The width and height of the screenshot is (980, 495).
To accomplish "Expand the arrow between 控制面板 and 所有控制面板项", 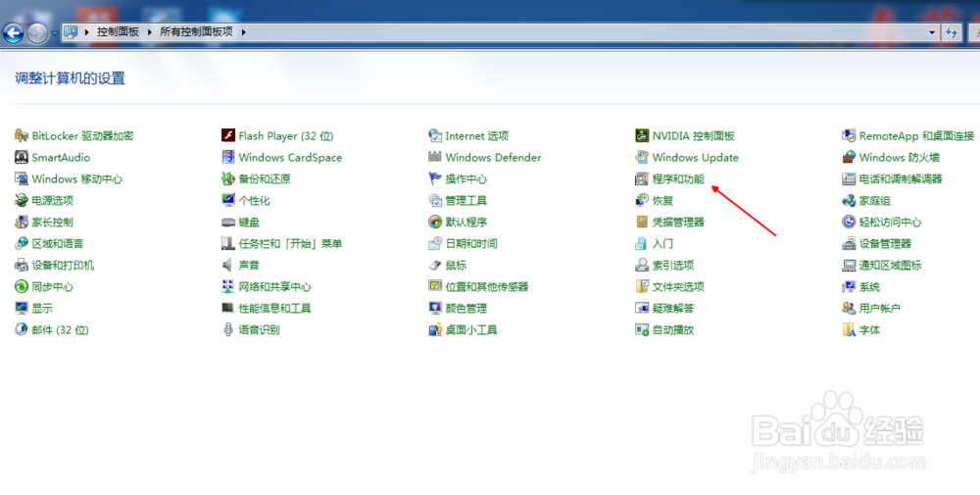I will pos(149,32).
